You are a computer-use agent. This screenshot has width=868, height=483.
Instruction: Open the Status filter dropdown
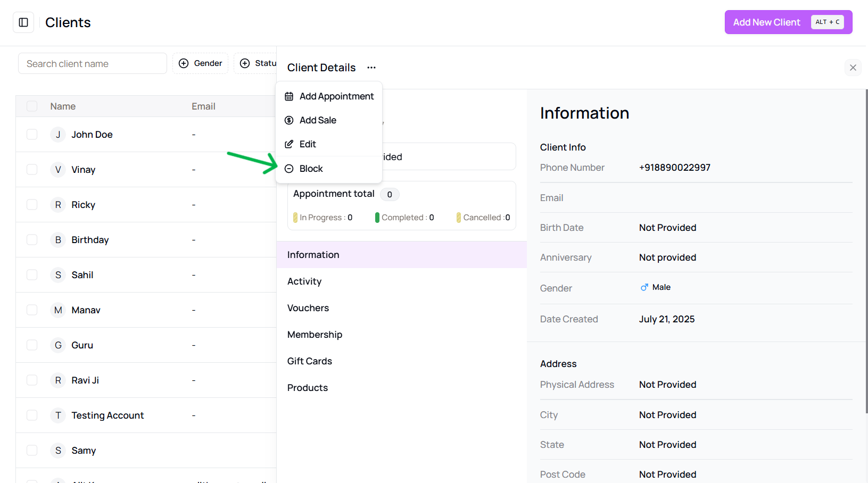(x=255, y=63)
